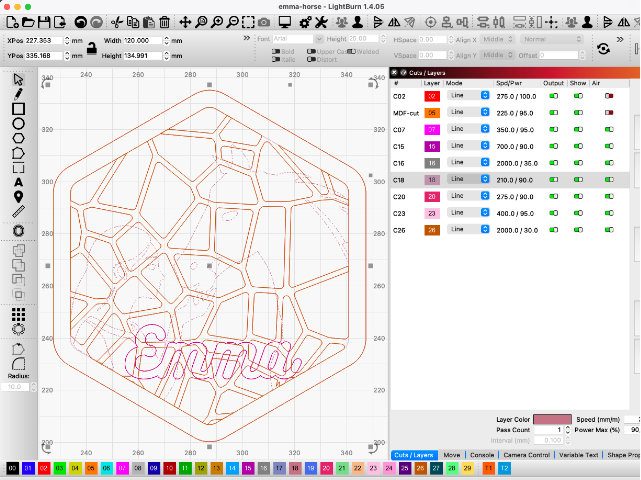Select the Position Laser pin tool
This screenshot has height=480, width=641.
coord(18,197)
